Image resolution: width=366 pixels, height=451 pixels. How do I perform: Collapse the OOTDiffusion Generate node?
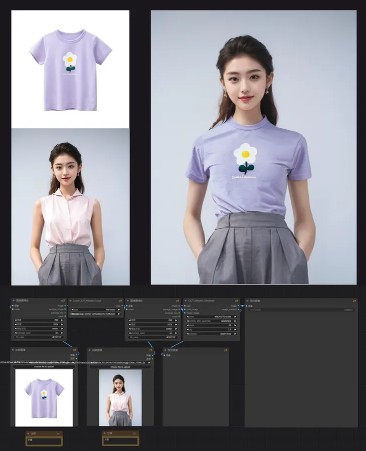click(186, 300)
